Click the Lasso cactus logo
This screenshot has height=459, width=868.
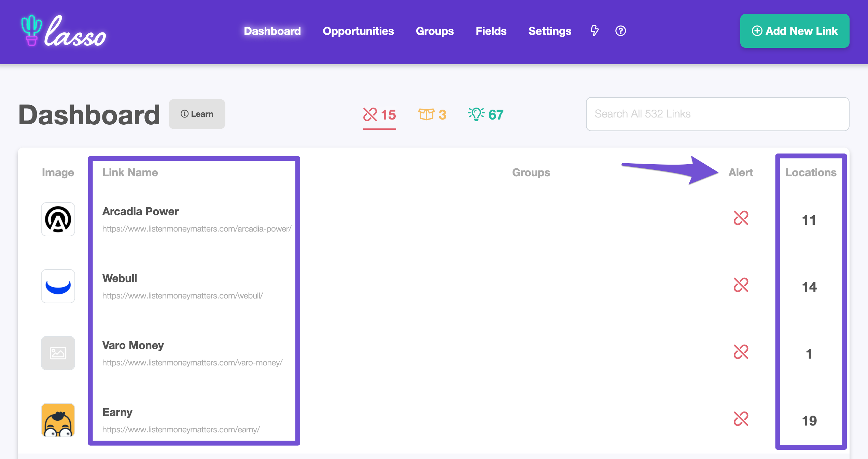[x=63, y=31]
